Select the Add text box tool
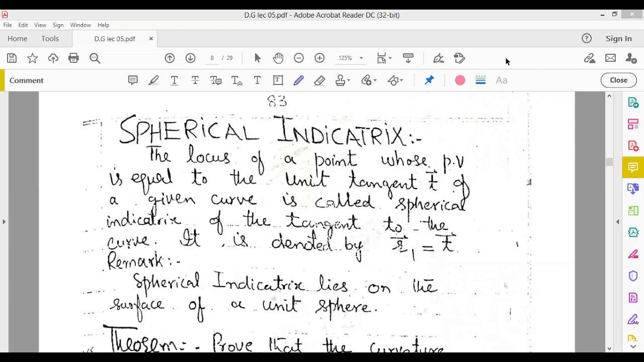This screenshot has height=362, width=644. point(278,80)
